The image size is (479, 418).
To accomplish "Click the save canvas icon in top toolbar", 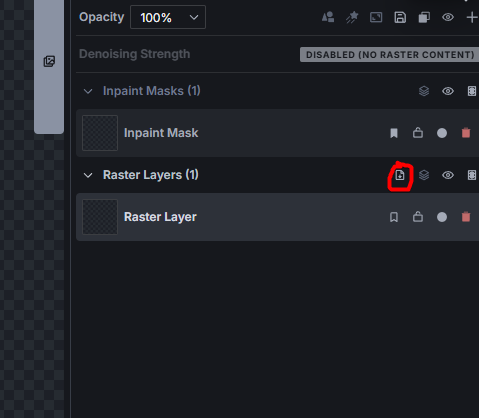I will click(400, 17).
